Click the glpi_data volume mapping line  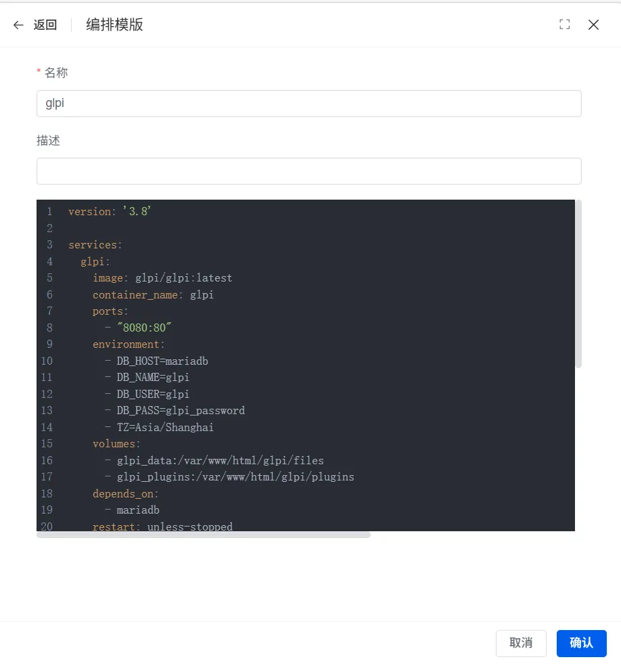[x=220, y=461]
